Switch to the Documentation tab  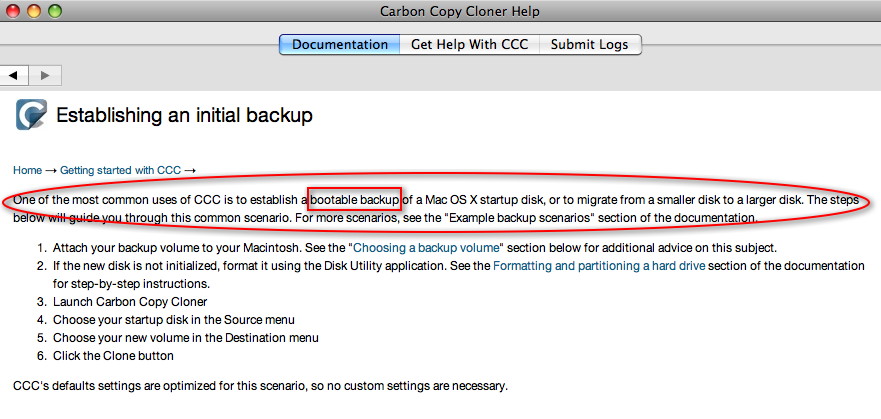[x=340, y=44]
